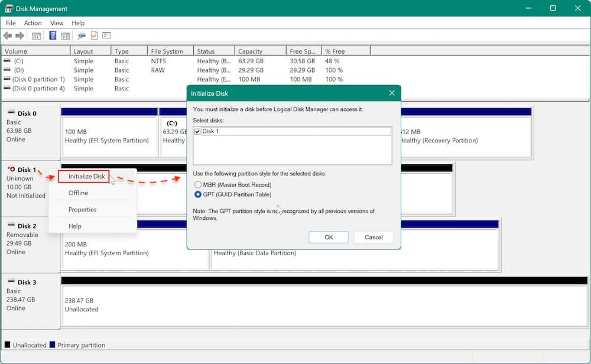The height and width of the screenshot is (364, 591).
Task: Open the File menu
Action: tap(10, 23)
